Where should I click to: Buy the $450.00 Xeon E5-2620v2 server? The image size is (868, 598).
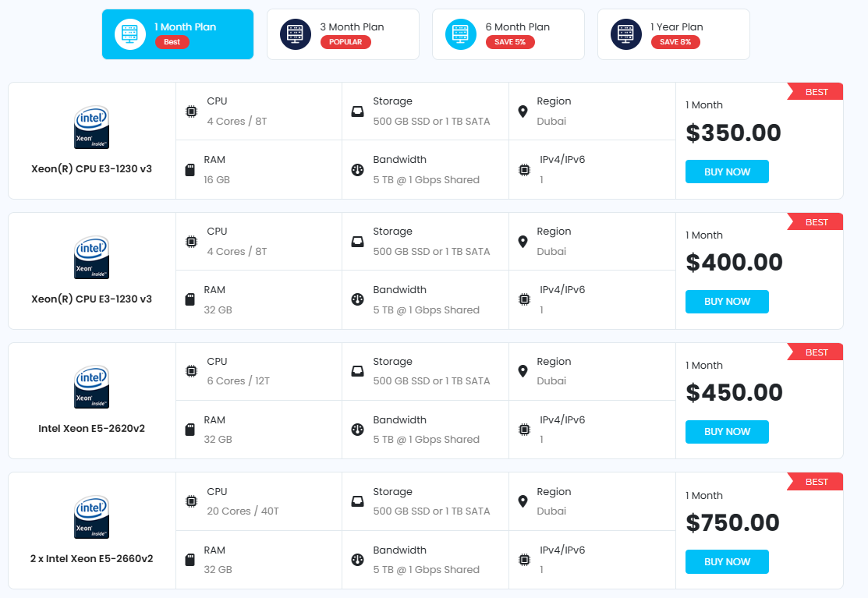[727, 432]
